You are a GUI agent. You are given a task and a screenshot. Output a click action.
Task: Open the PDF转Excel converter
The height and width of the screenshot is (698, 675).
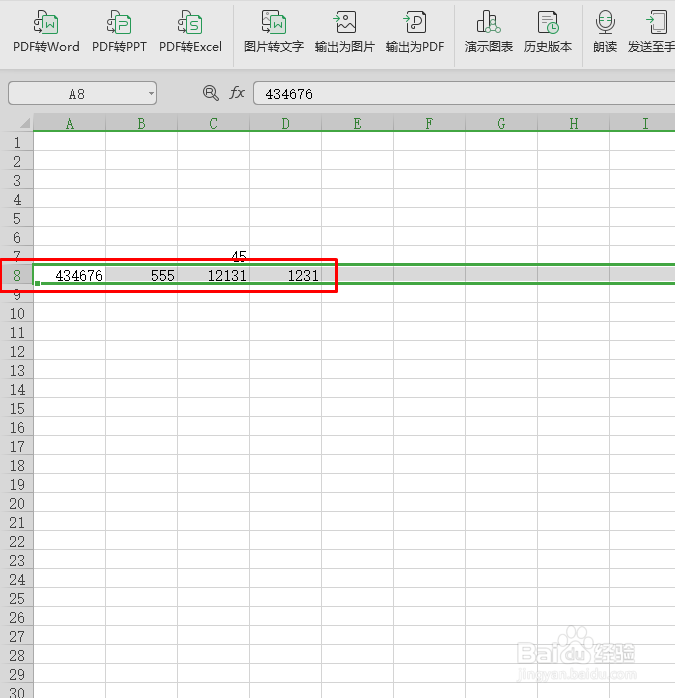tap(190, 32)
